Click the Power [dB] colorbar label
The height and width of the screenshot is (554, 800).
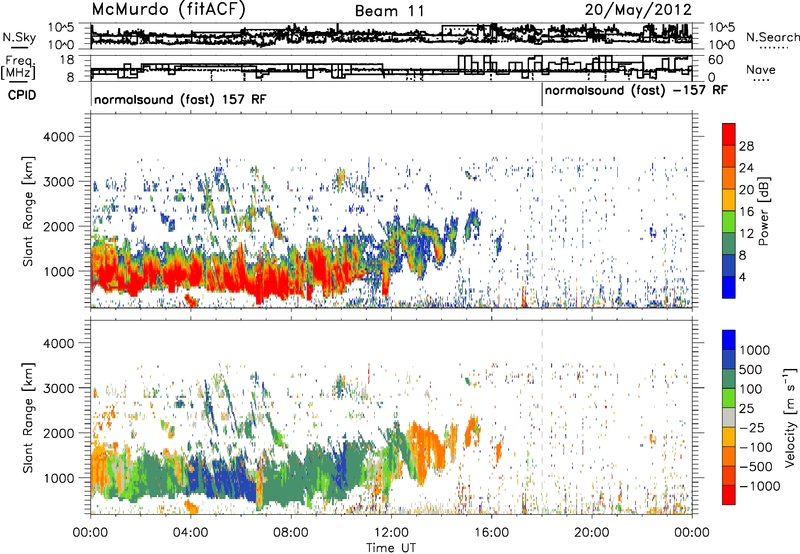click(x=763, y=211)
